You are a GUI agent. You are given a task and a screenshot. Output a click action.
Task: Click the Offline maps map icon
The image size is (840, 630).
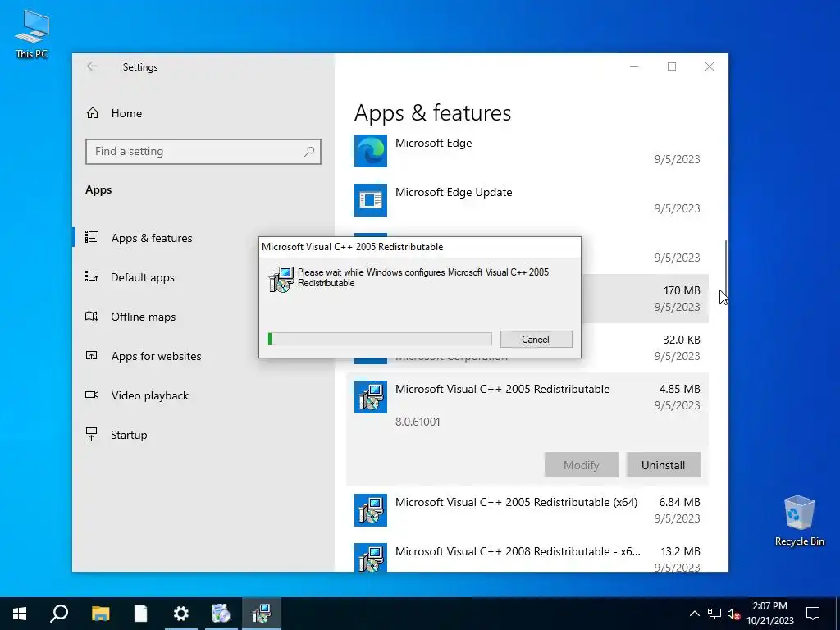92,316
